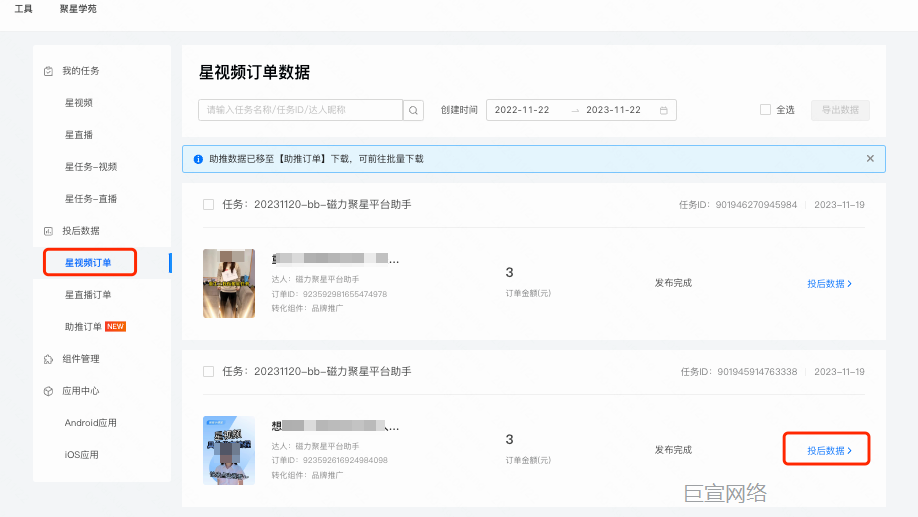Screen dimensions: 918x517
Task: Open 投后数据 link for order 923592981655474978
Action: pyautogui.click(x=830, y=284)
